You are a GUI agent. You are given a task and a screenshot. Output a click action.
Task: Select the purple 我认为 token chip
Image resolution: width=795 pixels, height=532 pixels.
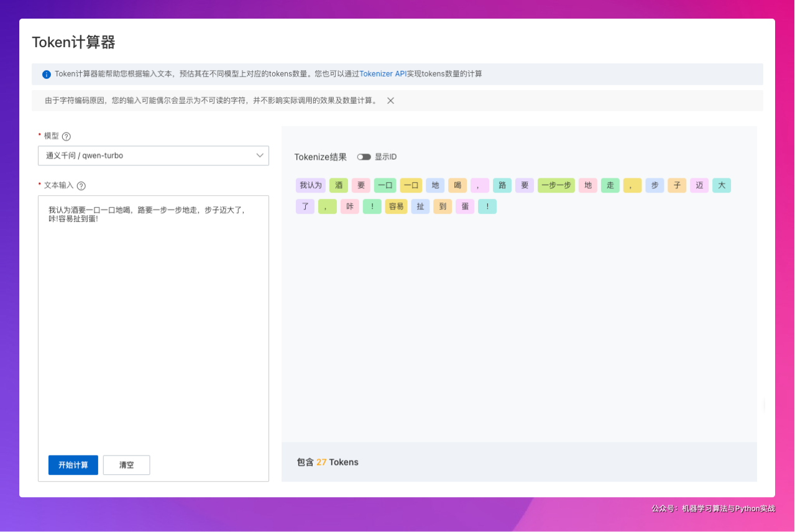pos(311,185)
